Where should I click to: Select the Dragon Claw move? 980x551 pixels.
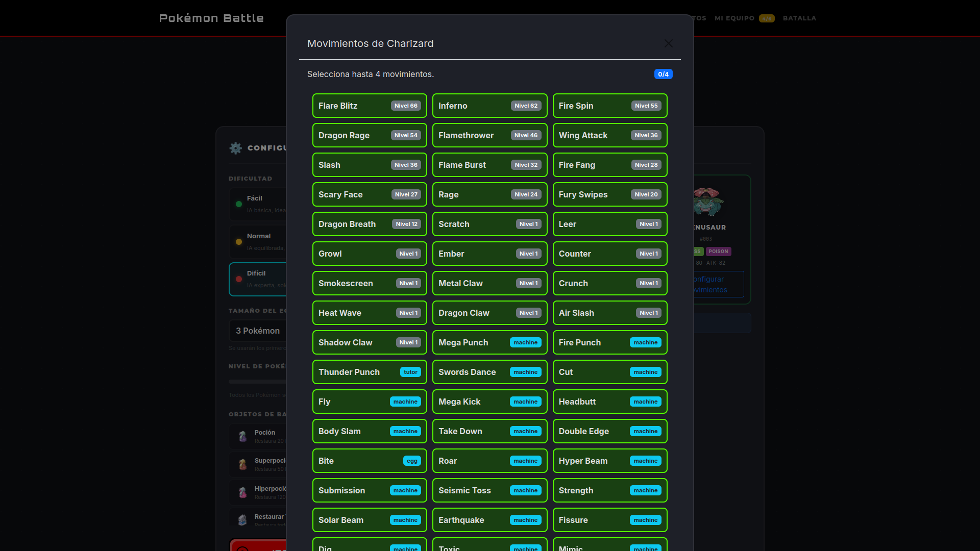pos(489,313)
